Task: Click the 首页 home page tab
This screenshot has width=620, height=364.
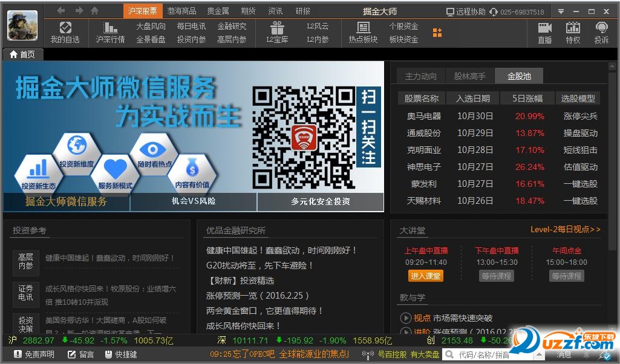Action: (22, 54)
